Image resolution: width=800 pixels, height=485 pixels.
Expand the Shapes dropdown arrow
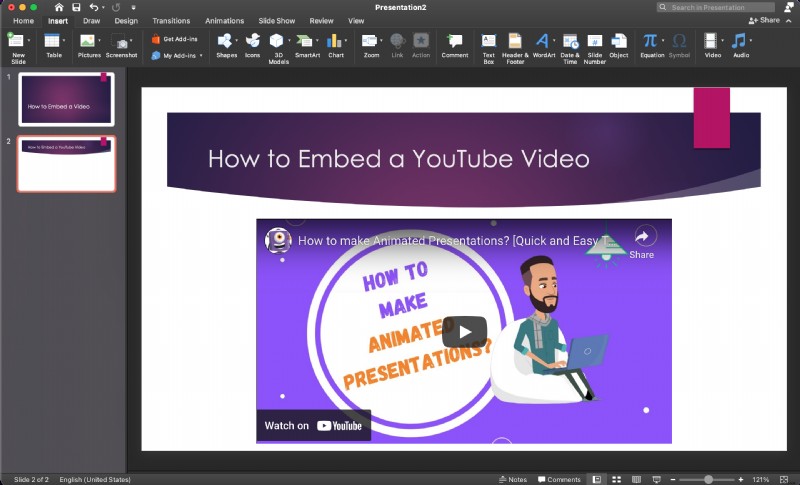click(236, 40)
